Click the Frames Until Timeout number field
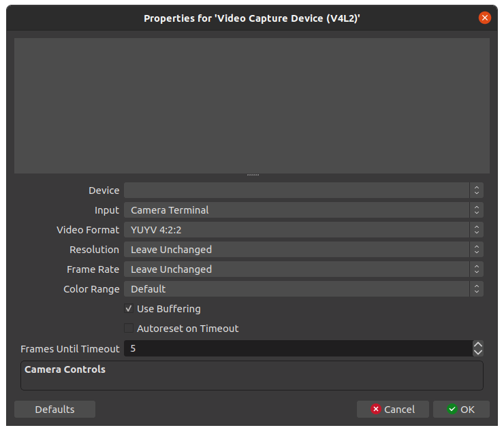Viewport: 504px width, 432px height. click(296, 348)
